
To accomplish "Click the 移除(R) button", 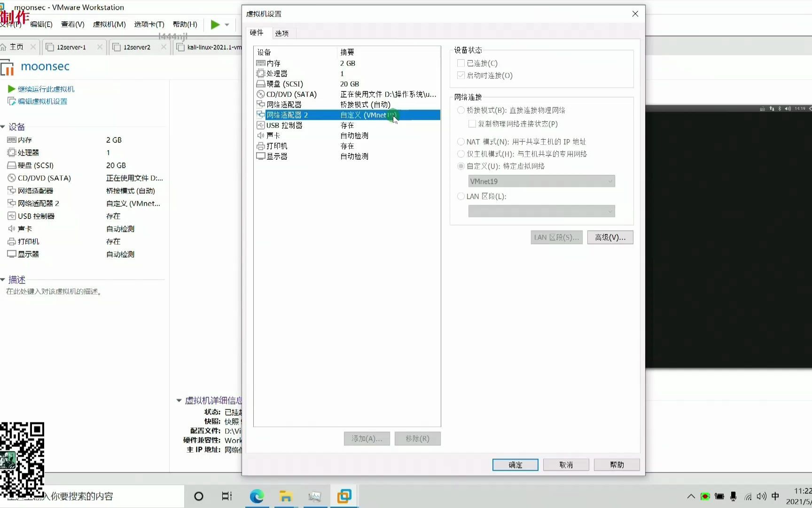I will click(418, 439).
